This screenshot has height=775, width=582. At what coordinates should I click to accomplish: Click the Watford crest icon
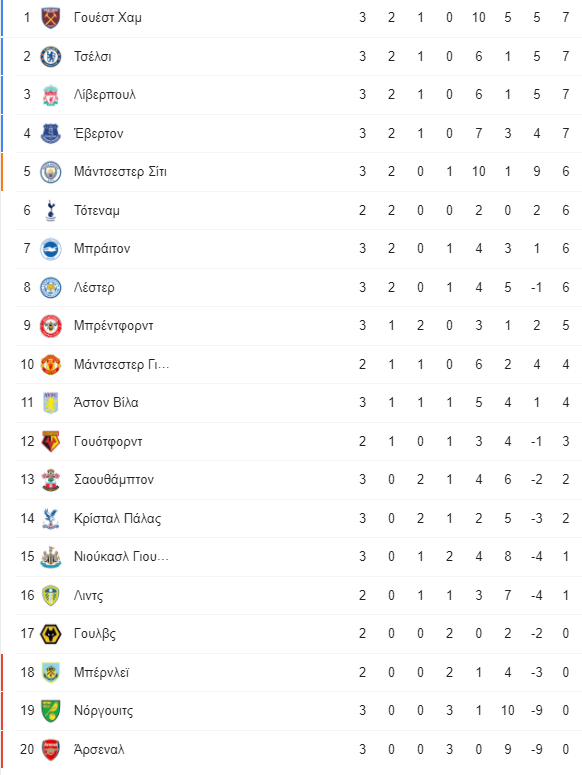[x=50, y=441]
